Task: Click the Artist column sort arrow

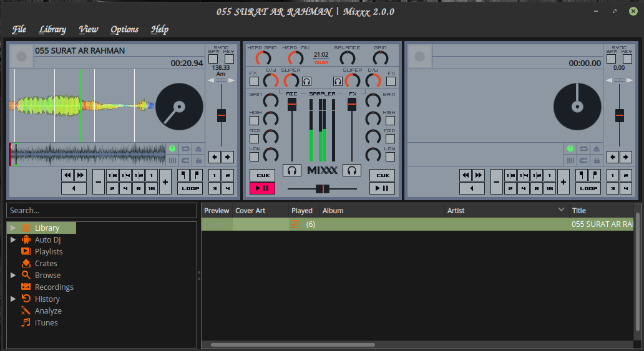Action: tap(561, 209)
